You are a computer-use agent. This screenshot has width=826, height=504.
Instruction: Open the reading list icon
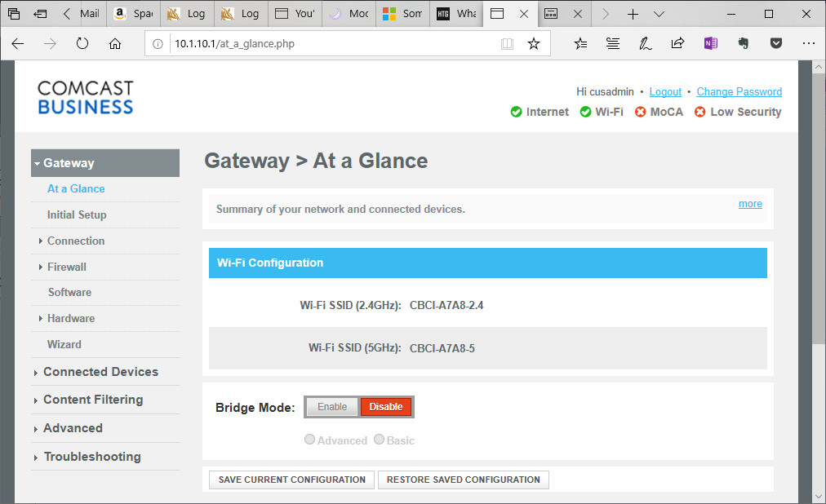(613, 44)
